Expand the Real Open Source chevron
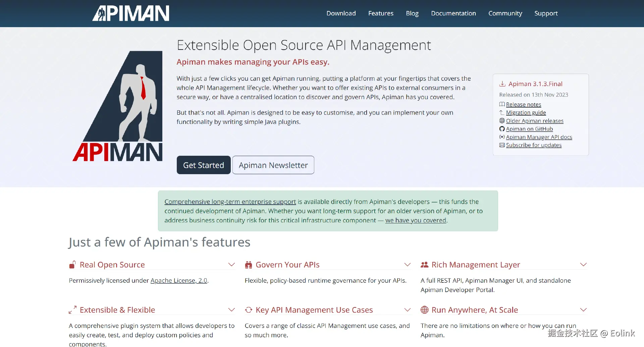 (x=231, y=265)
